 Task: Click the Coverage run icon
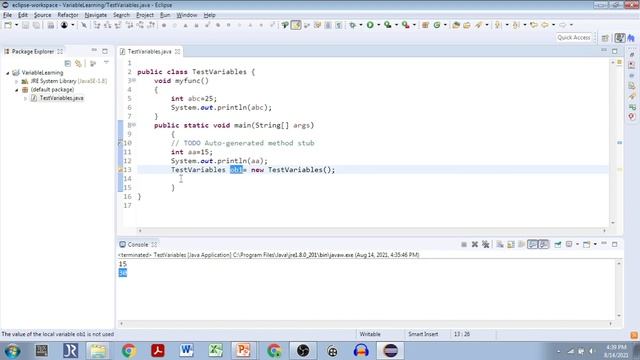click(x=387, y=25)
